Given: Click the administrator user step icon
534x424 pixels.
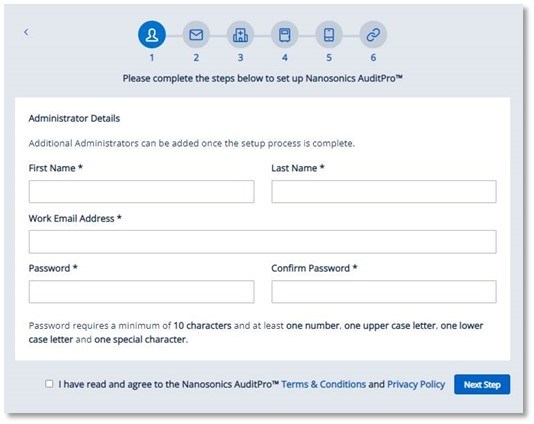Looking at the screenshot, I should point(152,35).
